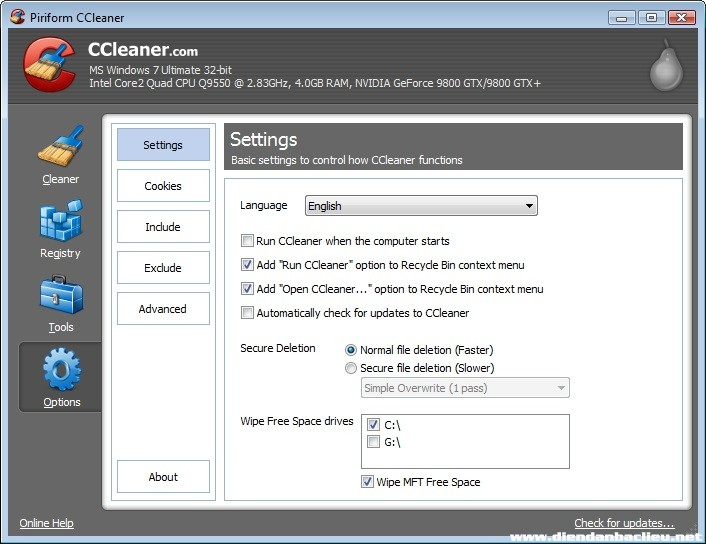Open the Cleaner section brush icon
Viewport: 706px width, 544px height.
(x=60, y=147)
